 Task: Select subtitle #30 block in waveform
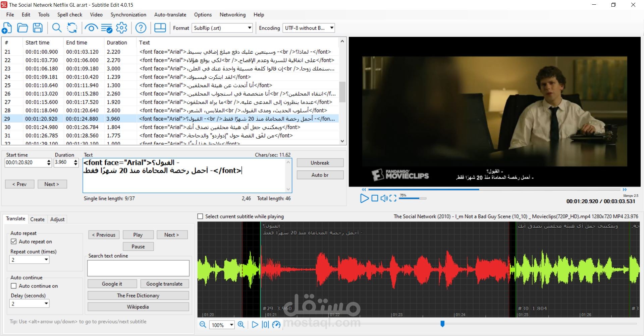tap(572, 269)
